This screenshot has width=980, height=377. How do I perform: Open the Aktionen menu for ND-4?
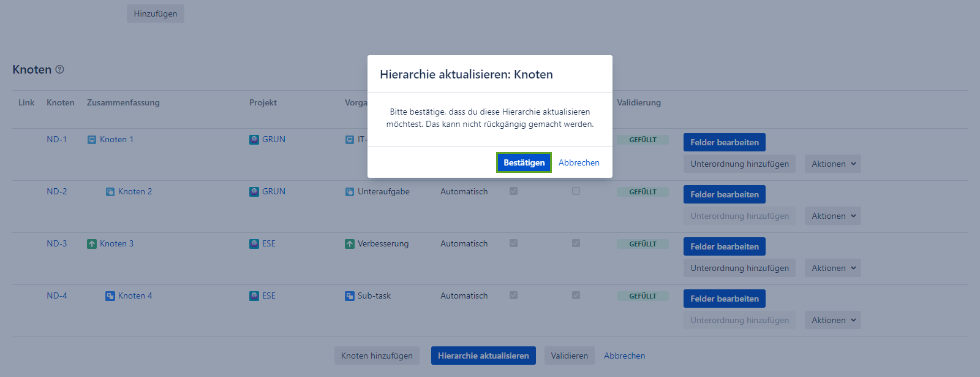832,320
